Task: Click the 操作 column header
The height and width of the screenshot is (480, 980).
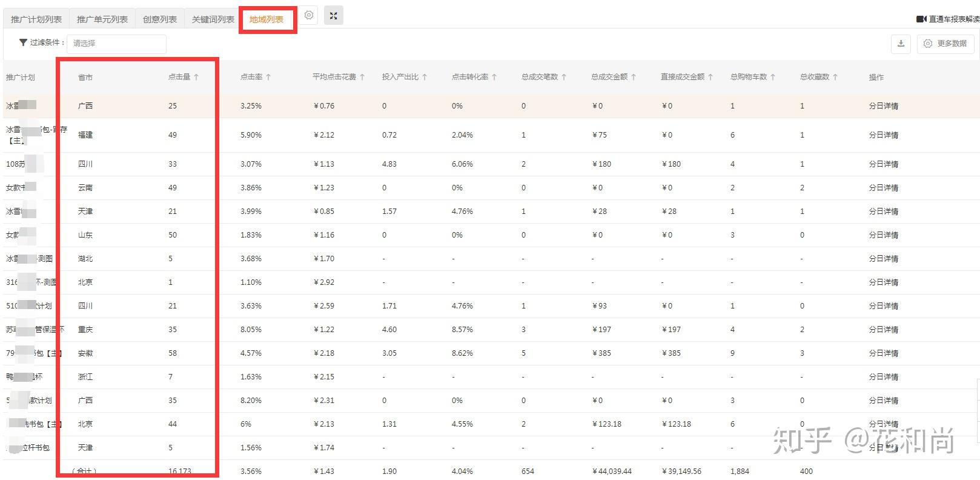Action: (876, 78)
